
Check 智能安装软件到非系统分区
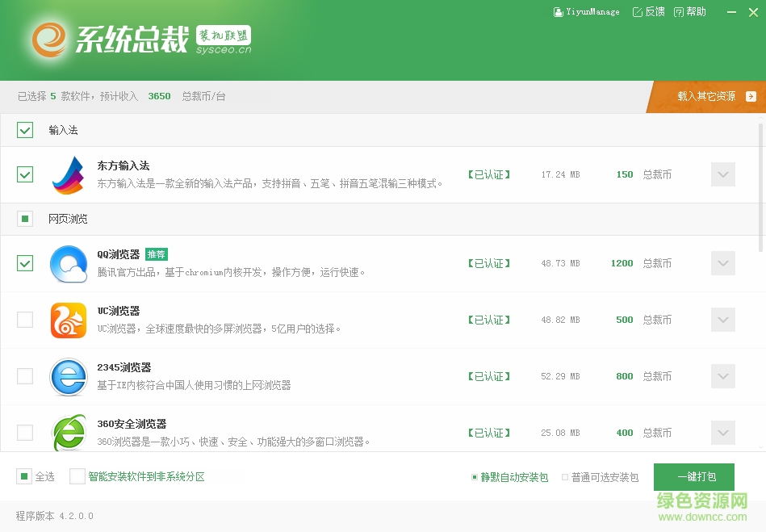(76, 477)
